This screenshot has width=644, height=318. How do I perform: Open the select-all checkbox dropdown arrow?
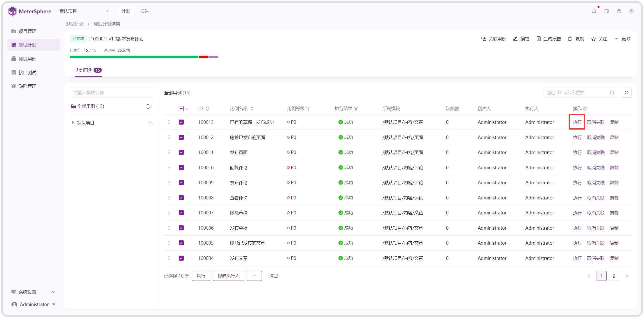187,109
